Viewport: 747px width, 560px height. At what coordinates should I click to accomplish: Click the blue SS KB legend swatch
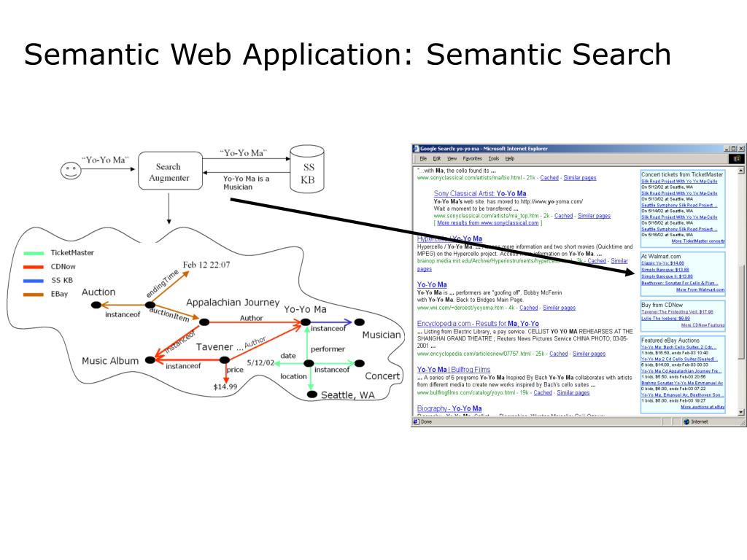pyautogui.click(x=34, y=281)
